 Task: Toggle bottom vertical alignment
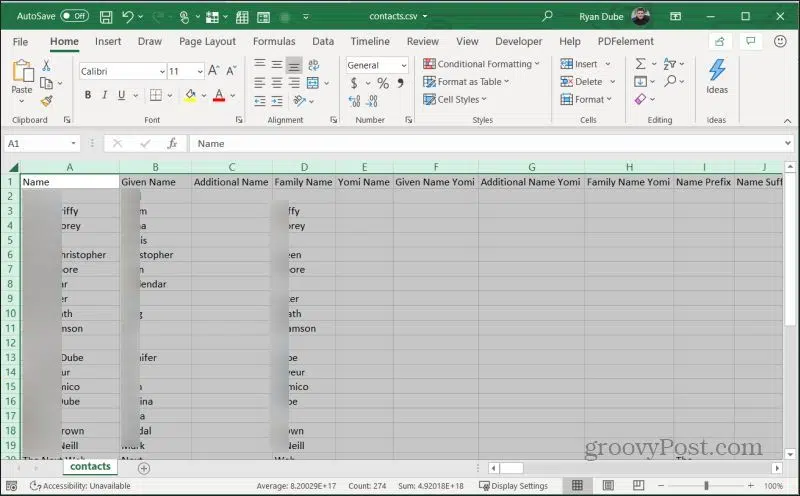(x=294, y=65)
